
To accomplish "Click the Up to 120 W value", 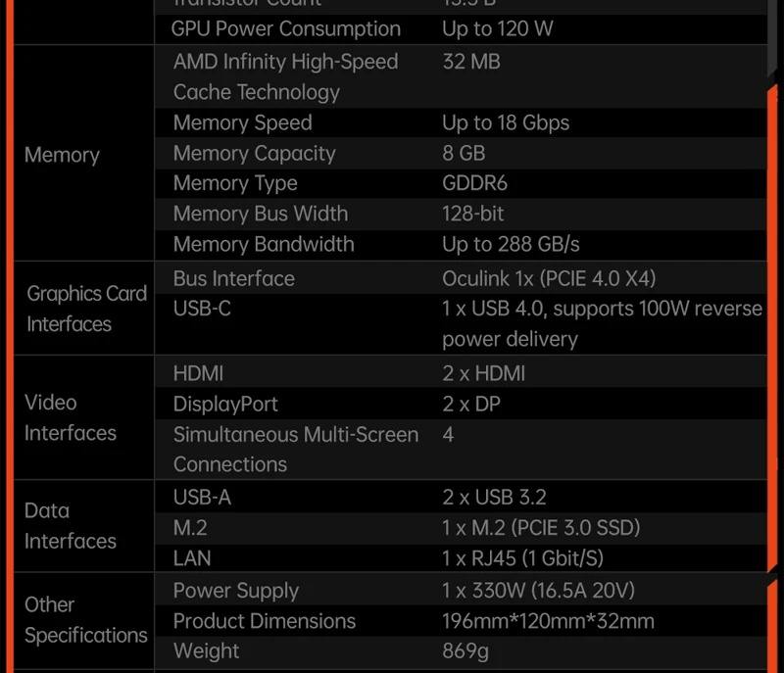I will (498, 29).
